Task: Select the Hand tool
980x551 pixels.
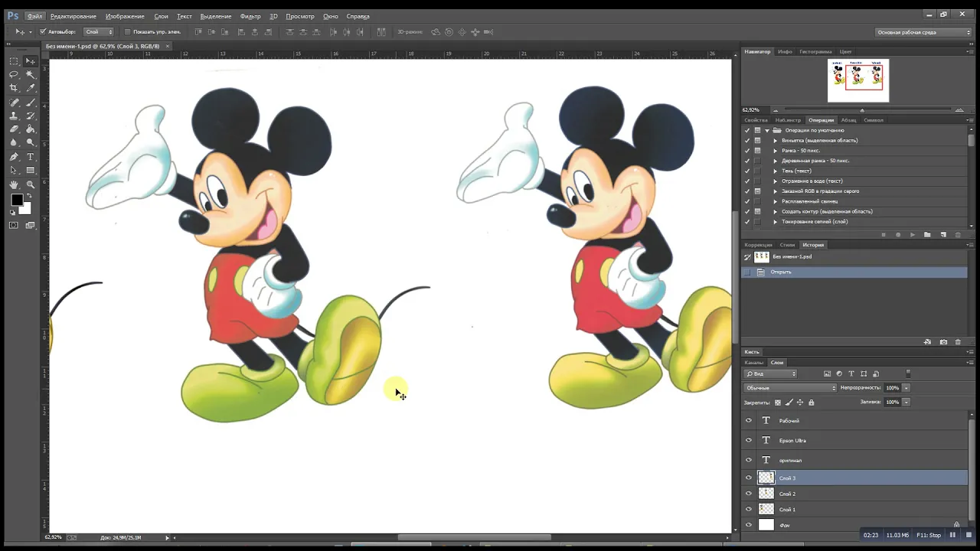Action: tap(14, 184)
